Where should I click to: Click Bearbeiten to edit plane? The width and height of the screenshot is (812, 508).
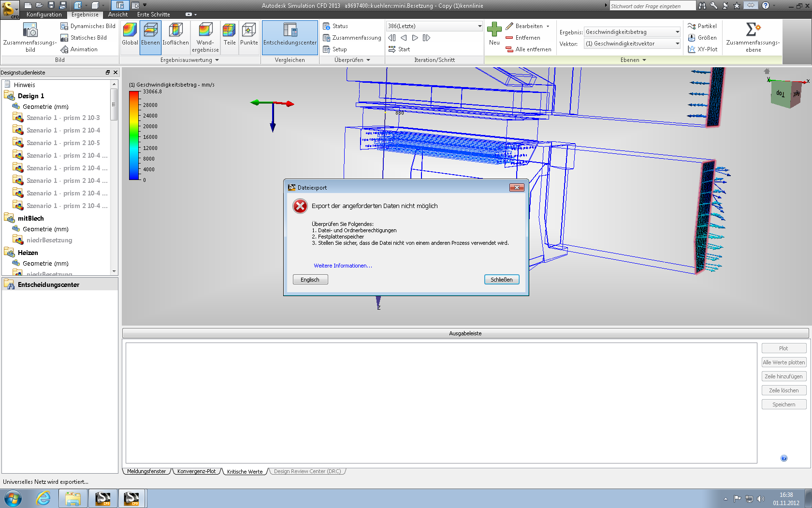tap(524, 26)
